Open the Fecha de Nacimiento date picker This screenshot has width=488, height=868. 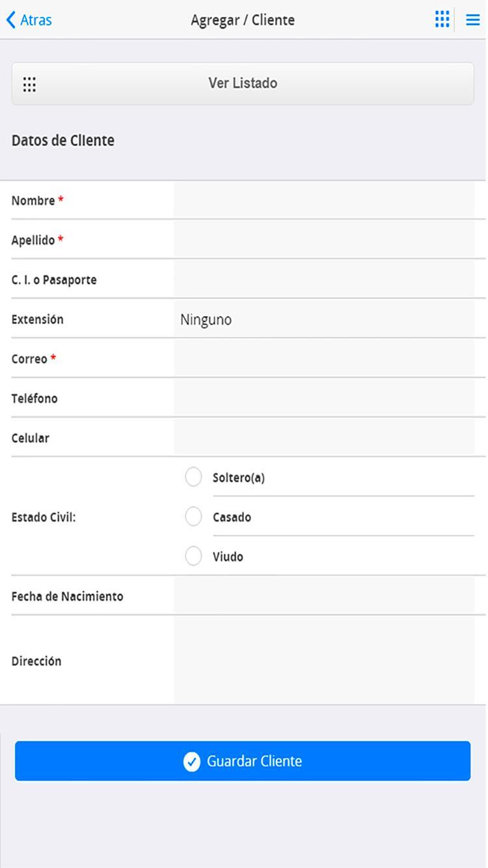pyautogui.click(x=324, y=596)
